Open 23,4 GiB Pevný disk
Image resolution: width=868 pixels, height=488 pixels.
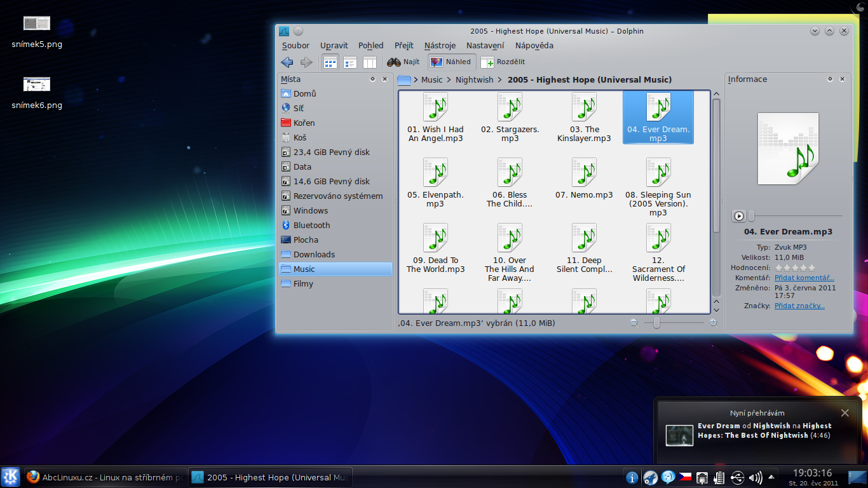[x=336, y=152]
